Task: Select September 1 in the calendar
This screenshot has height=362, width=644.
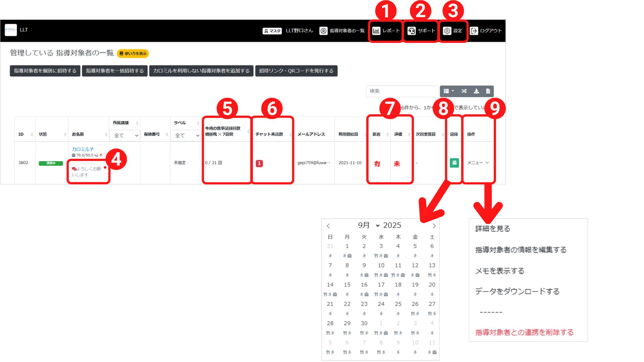Action: 347,246
